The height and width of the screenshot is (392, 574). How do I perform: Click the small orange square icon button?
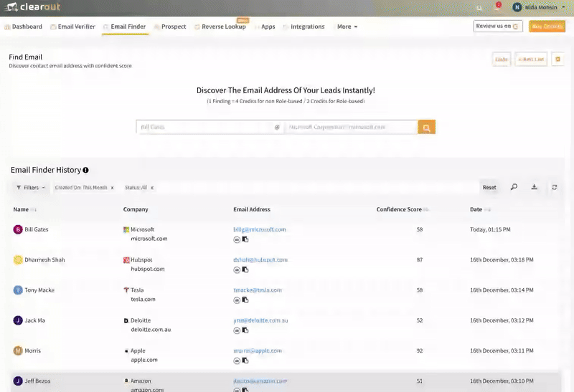coord(558,59)
